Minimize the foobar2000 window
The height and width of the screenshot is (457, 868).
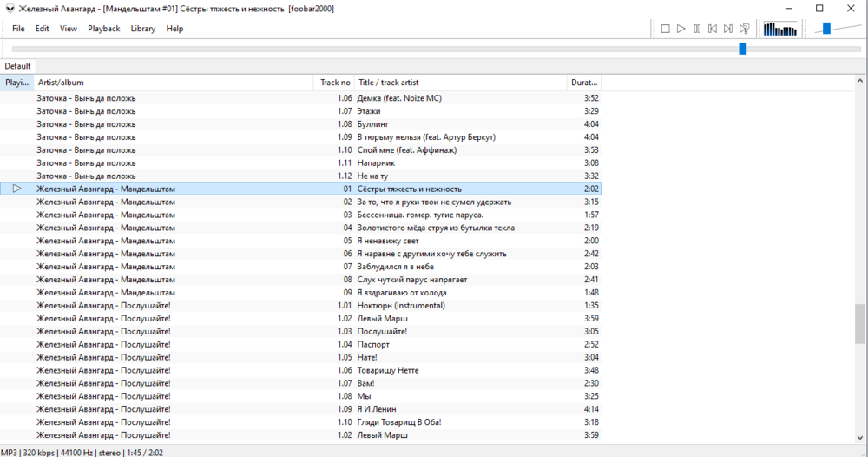click(x=788, y=9)
